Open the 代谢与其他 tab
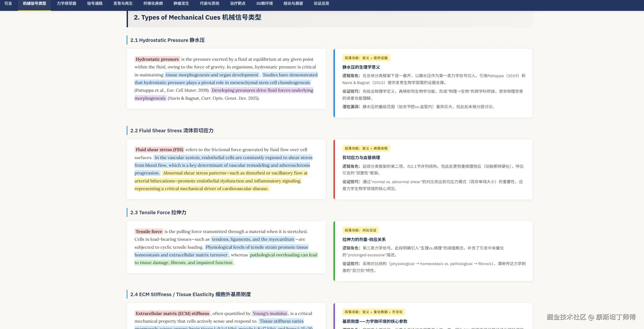Screen dimensions: 644x329 click(x=209, y=3)
